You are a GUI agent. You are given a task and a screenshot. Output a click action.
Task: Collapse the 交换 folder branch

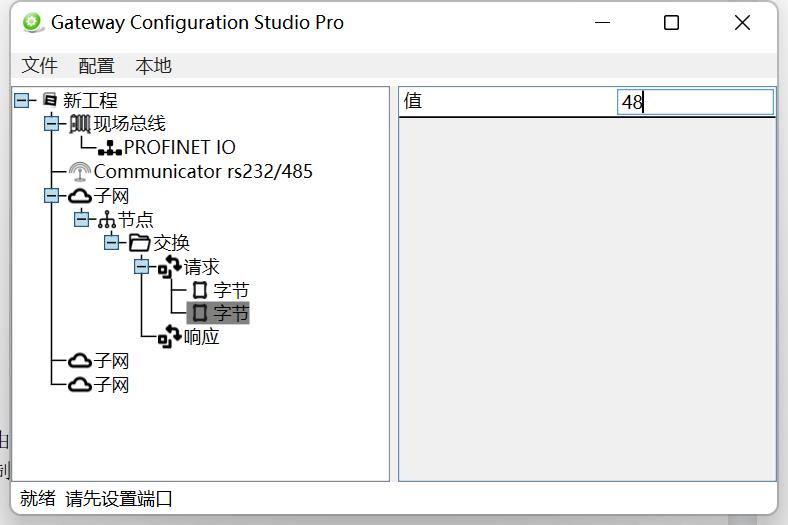click(112, 243)
